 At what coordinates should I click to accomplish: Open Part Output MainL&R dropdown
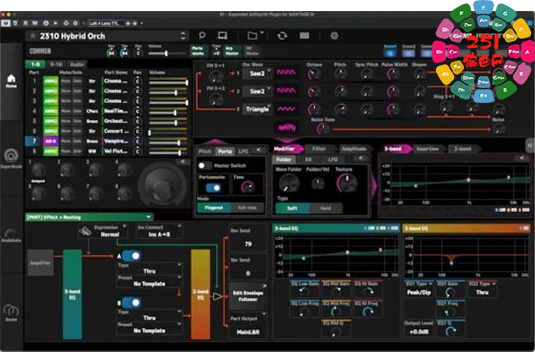click(x=248, y=326)
